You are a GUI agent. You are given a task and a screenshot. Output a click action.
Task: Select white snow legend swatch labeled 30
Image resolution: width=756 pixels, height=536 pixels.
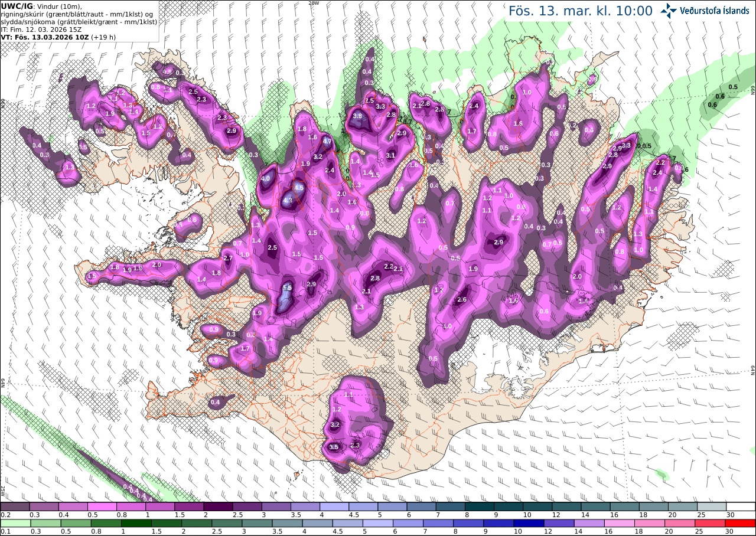click(741, 506)
